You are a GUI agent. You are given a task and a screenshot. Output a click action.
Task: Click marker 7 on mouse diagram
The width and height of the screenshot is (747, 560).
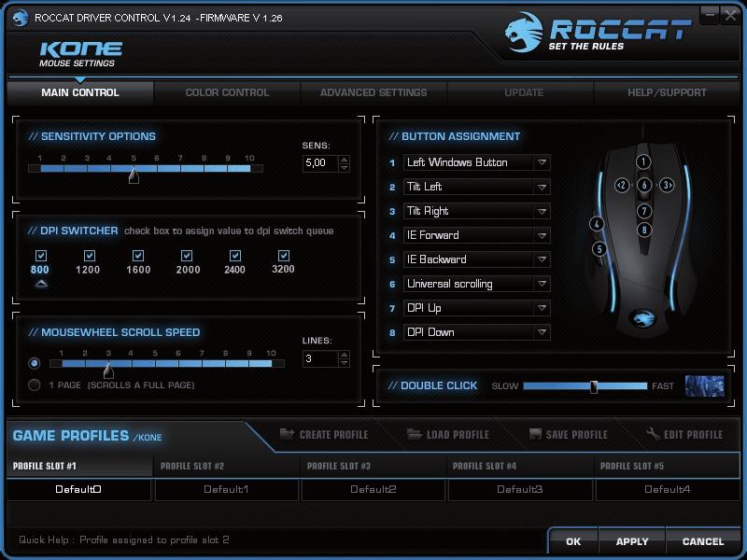[x=644, y=211]
